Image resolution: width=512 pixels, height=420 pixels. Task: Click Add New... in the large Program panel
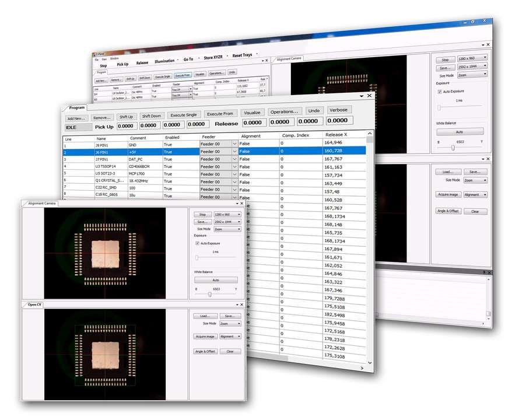[x=76, y=118]
